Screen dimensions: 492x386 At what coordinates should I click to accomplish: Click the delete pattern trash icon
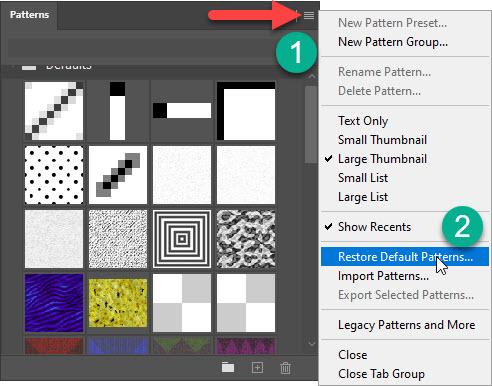pyautogui.click(x=285, y=368)
